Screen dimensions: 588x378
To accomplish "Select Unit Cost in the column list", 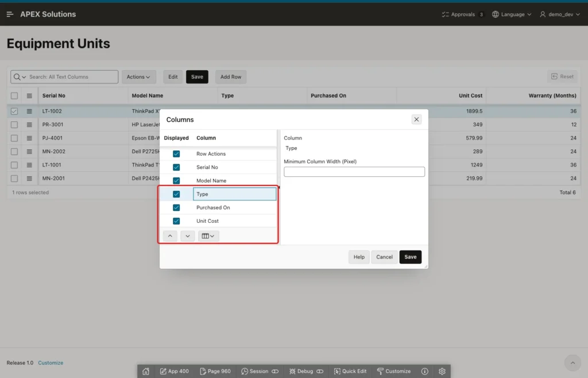I will pyautogui.click(x=234, y=221).
